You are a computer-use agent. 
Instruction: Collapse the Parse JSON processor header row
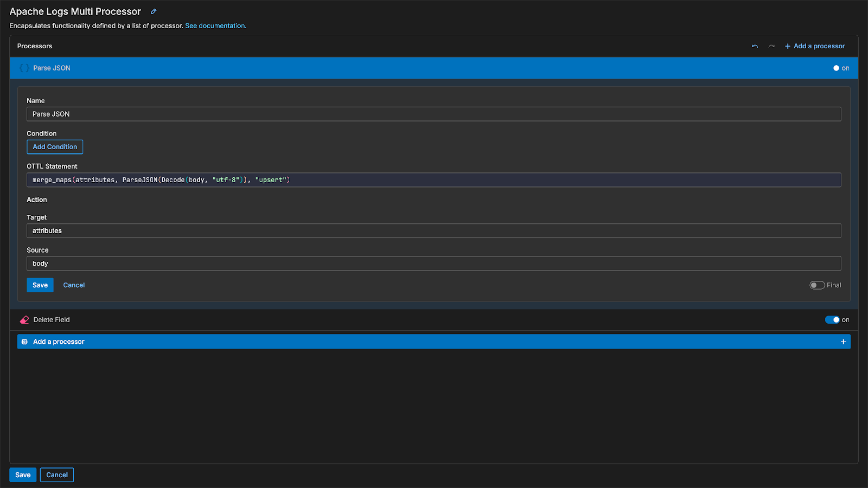(380, 68)
